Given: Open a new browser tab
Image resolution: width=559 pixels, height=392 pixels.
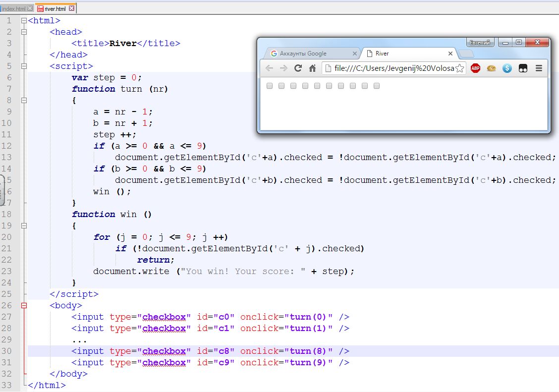Looking at the screenshot, I should click(466, 54).
